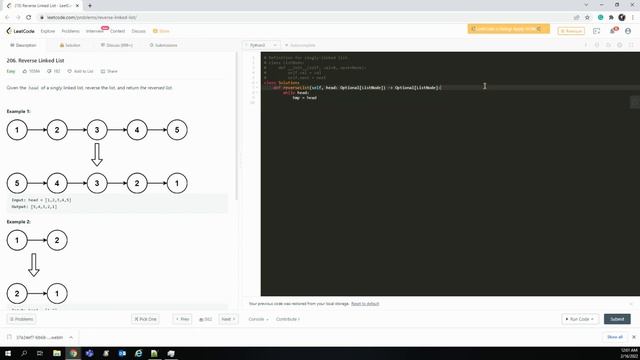Submit the solution
Image resolution: width=640 pixels, height=360 pixels.
click(x=617, y=319)
